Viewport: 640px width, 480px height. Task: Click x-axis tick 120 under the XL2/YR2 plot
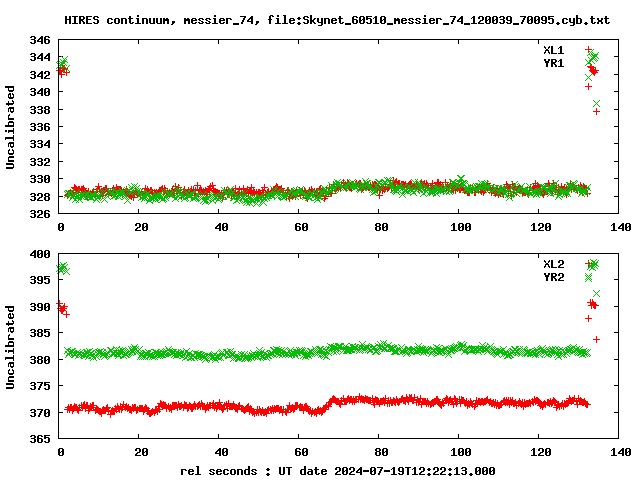(x=541, y=452)
